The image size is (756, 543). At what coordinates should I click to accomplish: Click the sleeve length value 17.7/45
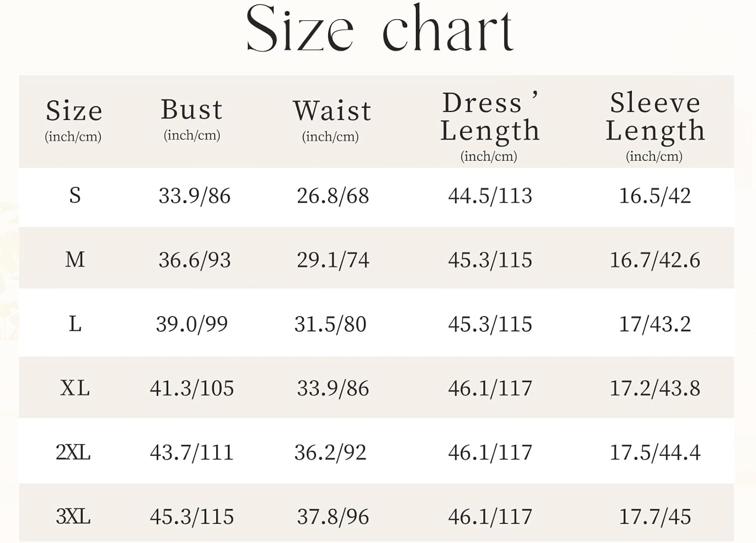655,516
